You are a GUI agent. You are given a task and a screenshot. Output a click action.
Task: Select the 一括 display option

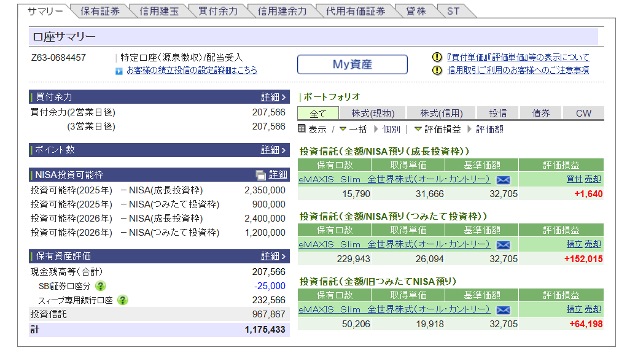coord(357,130)
